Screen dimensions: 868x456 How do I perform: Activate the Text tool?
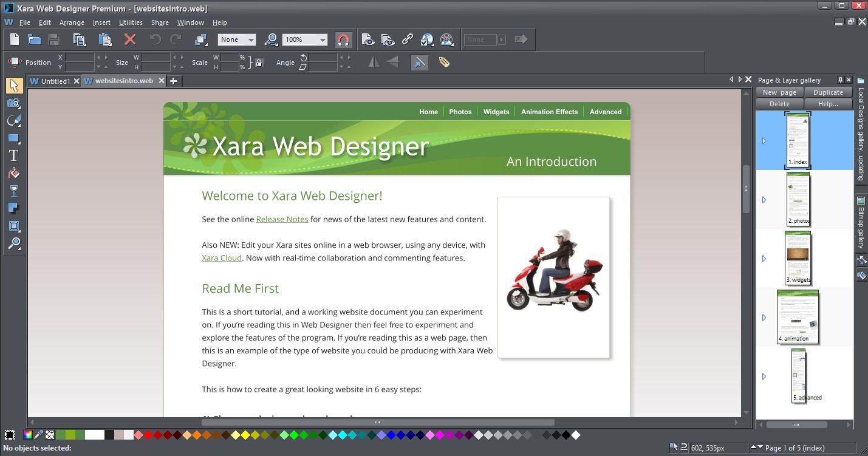click(14, 156)
